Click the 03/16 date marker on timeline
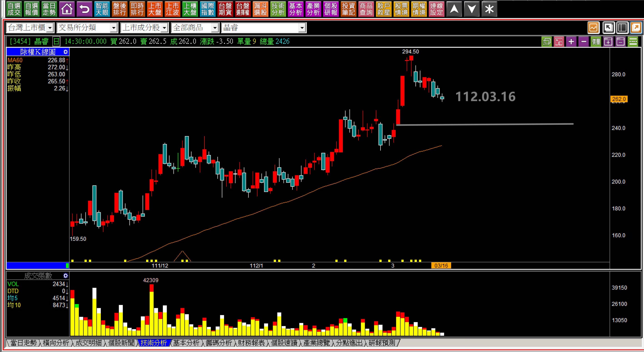The image size is (644, 352). click(x=441, y=266)
